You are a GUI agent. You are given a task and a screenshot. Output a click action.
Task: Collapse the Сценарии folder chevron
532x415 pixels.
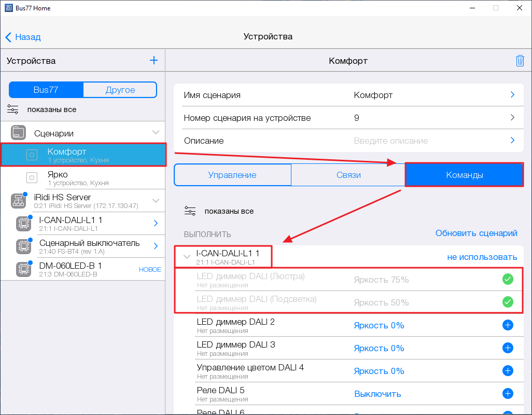pyautogui.click(x=156, y=133)
